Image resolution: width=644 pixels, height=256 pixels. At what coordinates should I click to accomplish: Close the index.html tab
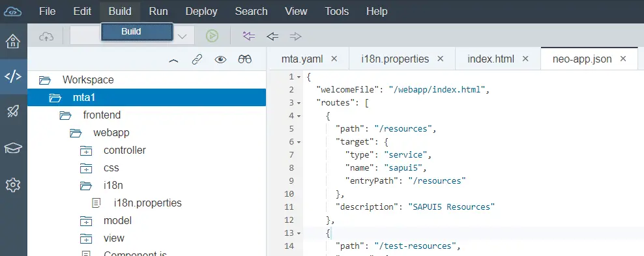pos(525,59)
